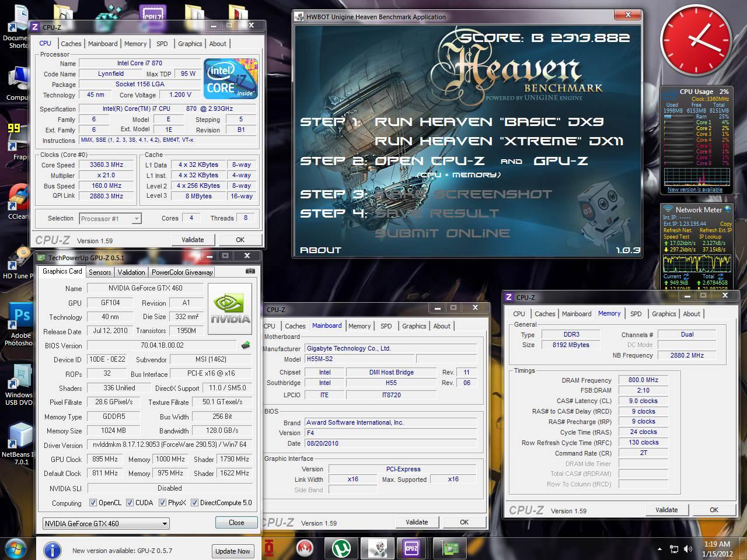Screen dimensions: 747x560
Task: Click About in the HWBOT Heaven window
Action: tap(320, 250)
